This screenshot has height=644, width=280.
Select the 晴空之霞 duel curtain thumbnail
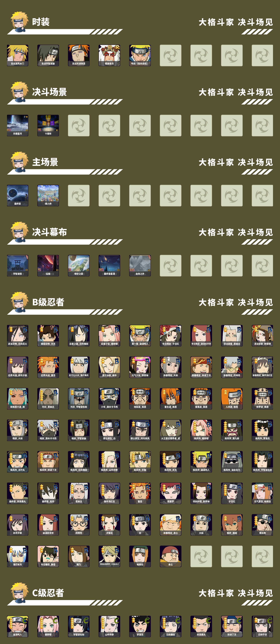(79, 266)
